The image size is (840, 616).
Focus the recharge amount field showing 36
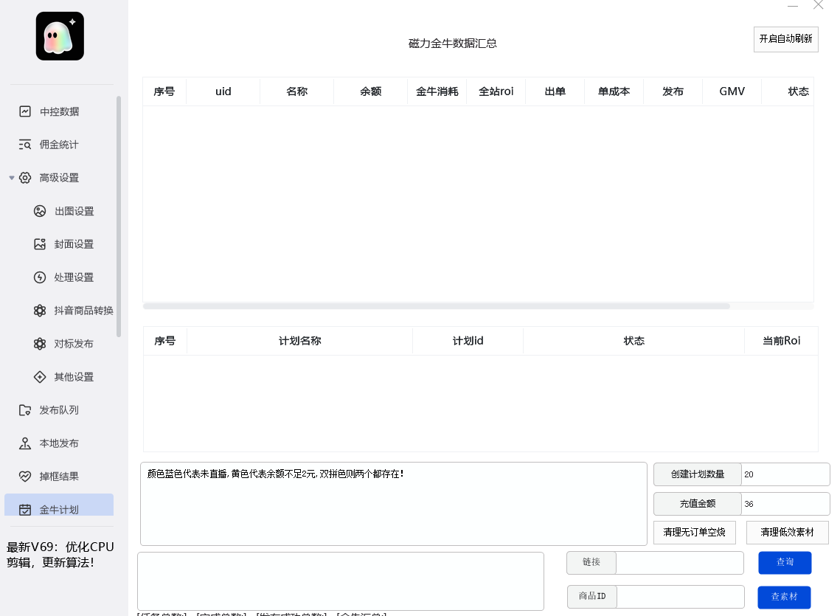pos(785,504)
